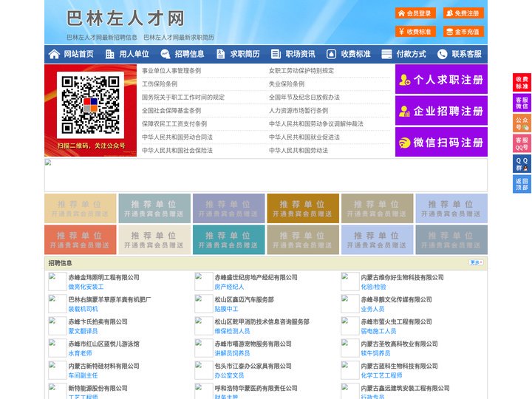This screenshot has height=399, width=532.
Task: Open the 维保检测人员 job link
Action: 233,331
